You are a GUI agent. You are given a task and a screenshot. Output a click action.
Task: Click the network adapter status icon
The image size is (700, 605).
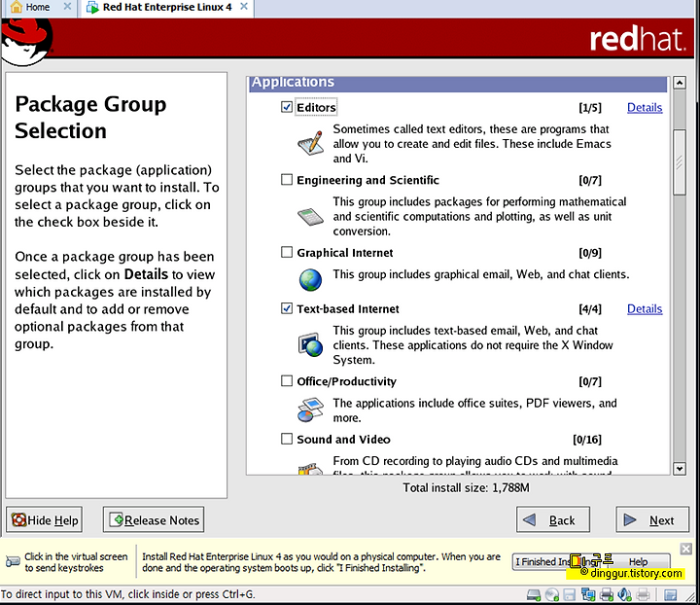tap(588, 594)
